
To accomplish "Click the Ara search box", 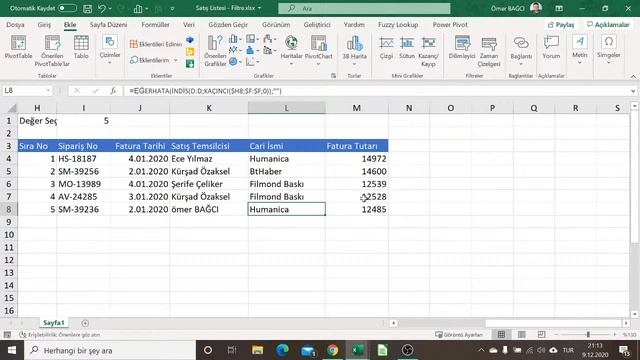I will point(364,8).
